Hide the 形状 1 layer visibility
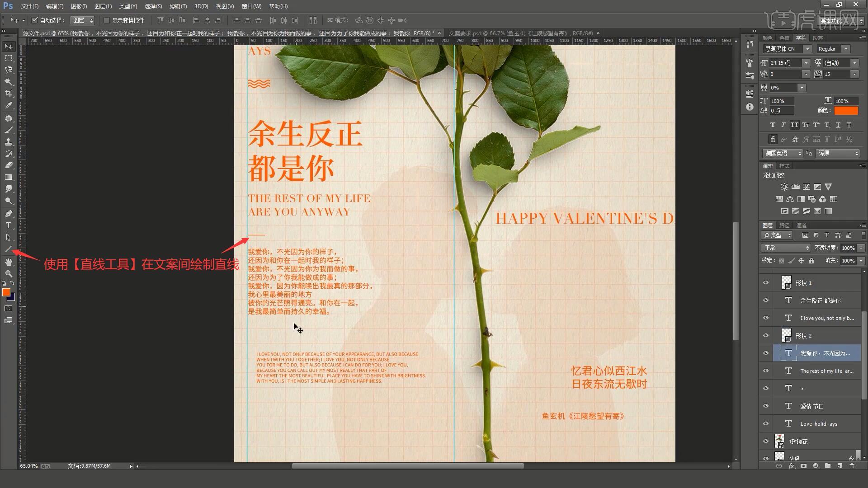 pyautogui.click(x=765, y=282)
